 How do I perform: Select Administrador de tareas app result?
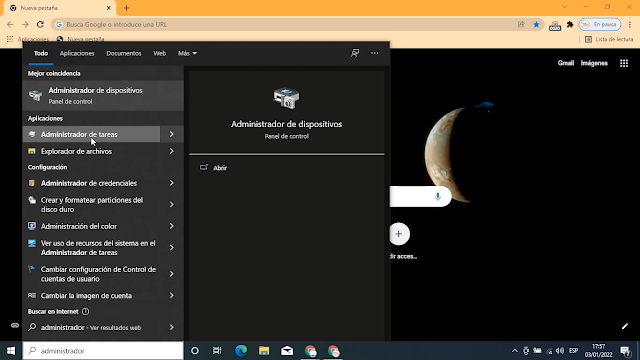click(91, 134)
